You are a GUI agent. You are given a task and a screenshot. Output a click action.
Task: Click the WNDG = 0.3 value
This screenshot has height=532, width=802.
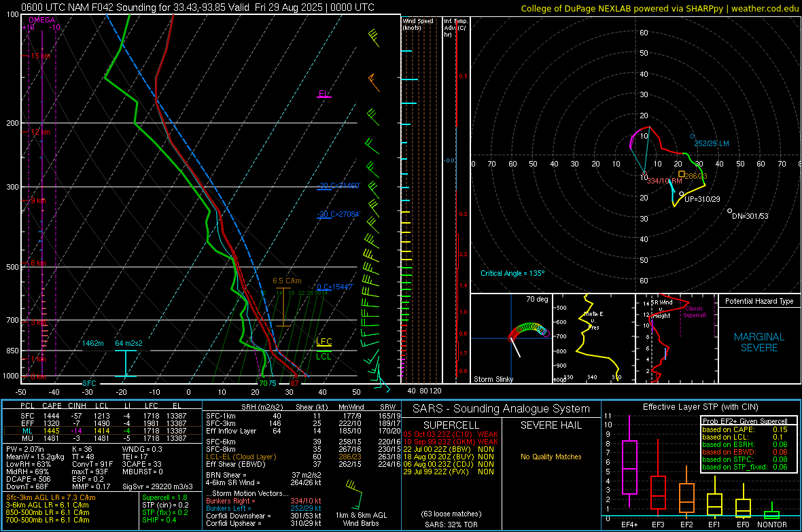tap(142, 449)
